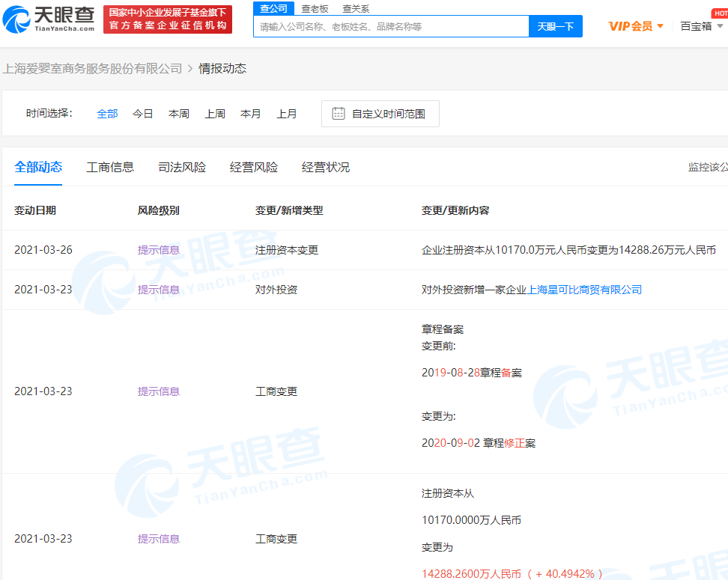The width and height of the screenshot is (728, 580).
Task: Switch to the 查关系 search tab
Action: (356, 8)
